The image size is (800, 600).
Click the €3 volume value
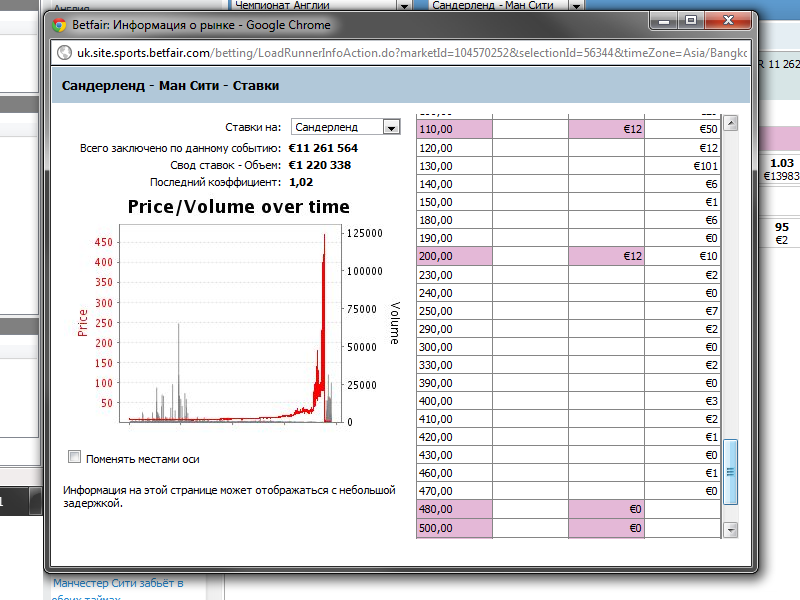pos(712,401)
